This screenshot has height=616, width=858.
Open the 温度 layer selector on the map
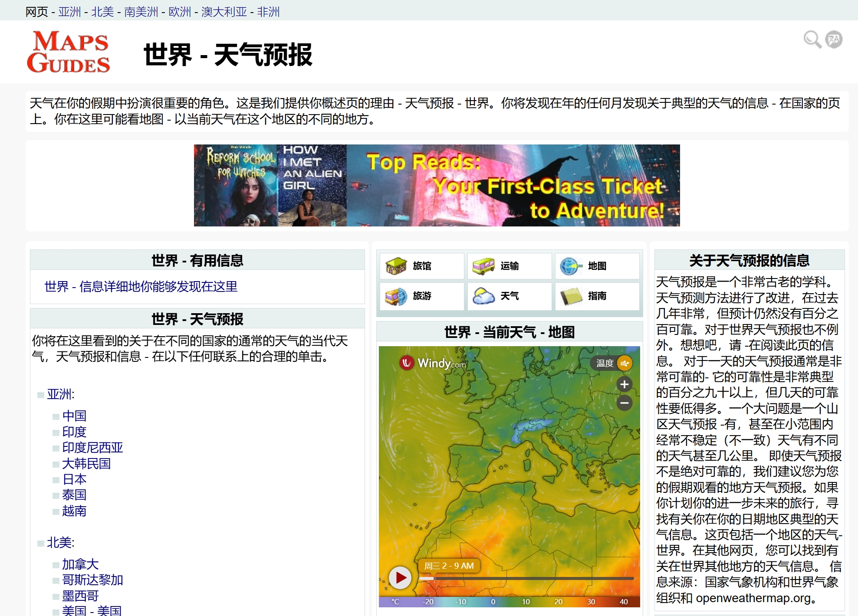[604, 363]
